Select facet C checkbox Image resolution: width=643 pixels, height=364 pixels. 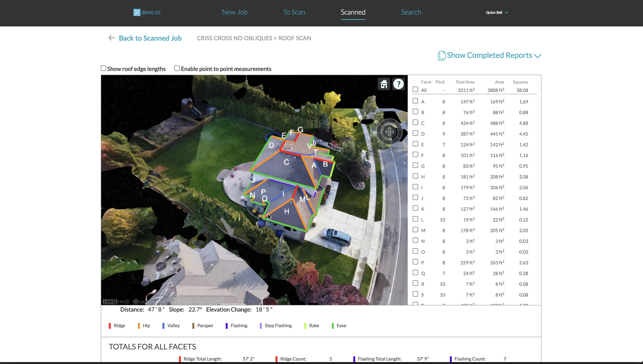pos(415,122)
